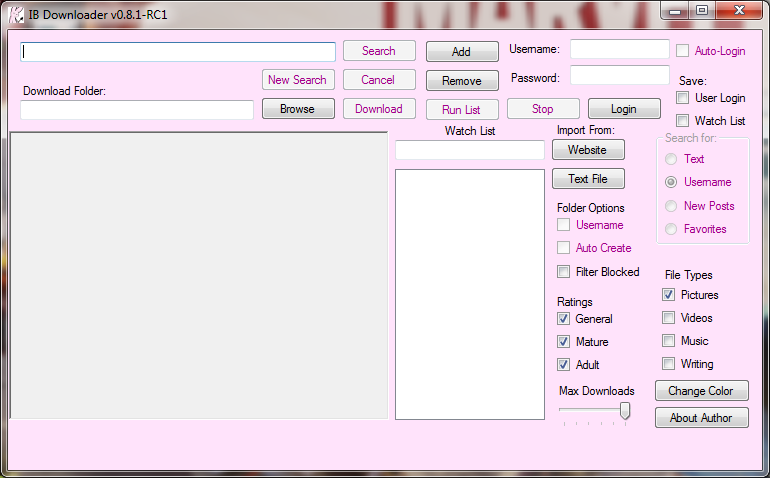Maximize the IB Downloader window
The image size is (770, 478).
(702, 11)
